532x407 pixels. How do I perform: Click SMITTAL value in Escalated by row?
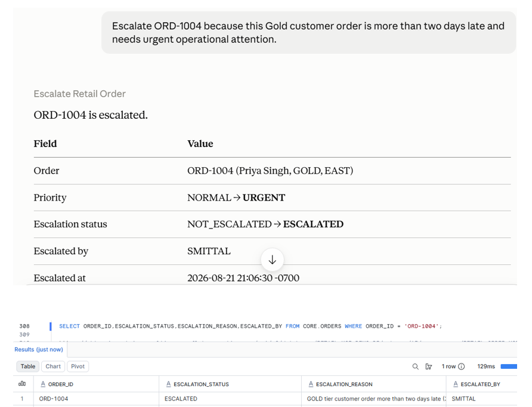click(209, 251)
